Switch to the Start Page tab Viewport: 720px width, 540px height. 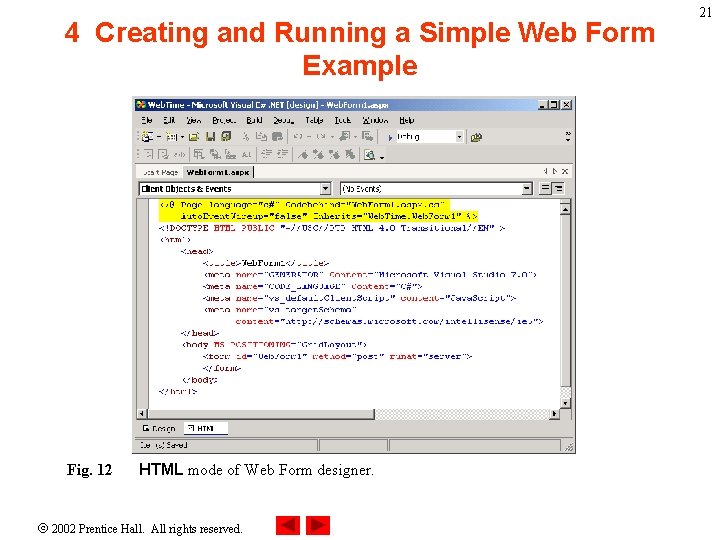coord(160,172)
